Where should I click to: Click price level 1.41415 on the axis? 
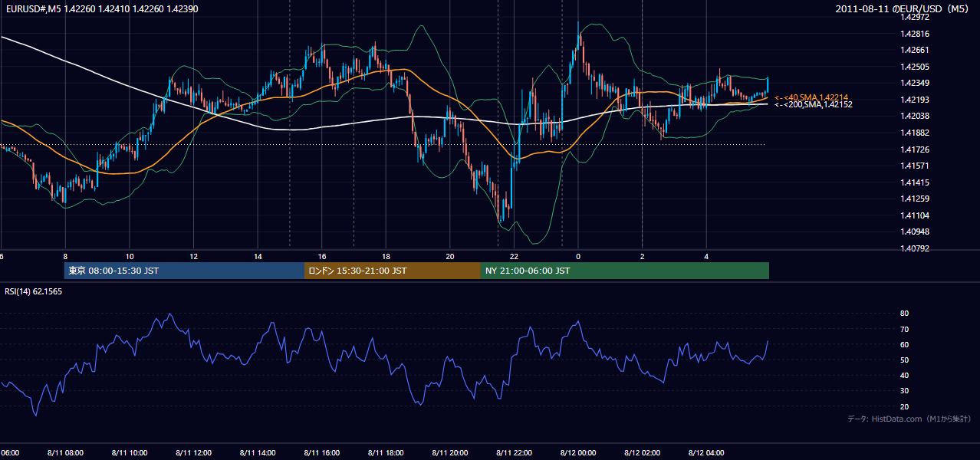click(x=915, y=182)
